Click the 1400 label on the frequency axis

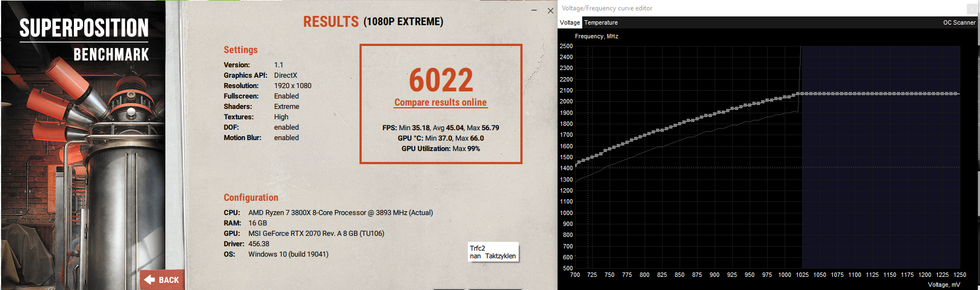[x=566, y=168]
